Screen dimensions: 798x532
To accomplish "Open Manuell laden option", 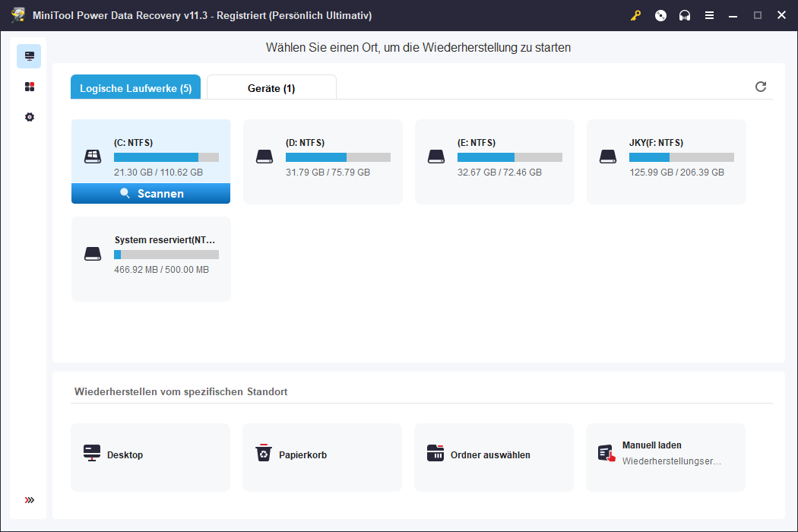I will pyautogui.click(x=666, y=458).
